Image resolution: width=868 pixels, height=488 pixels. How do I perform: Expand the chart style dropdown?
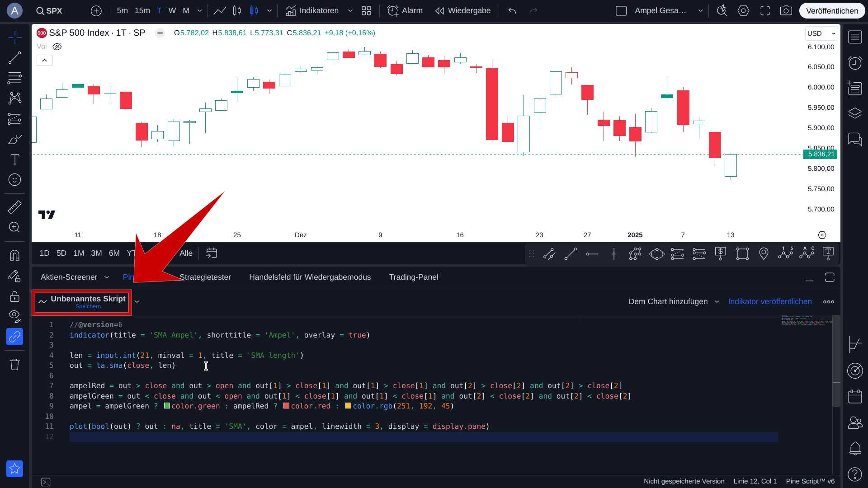pos(269,10)
